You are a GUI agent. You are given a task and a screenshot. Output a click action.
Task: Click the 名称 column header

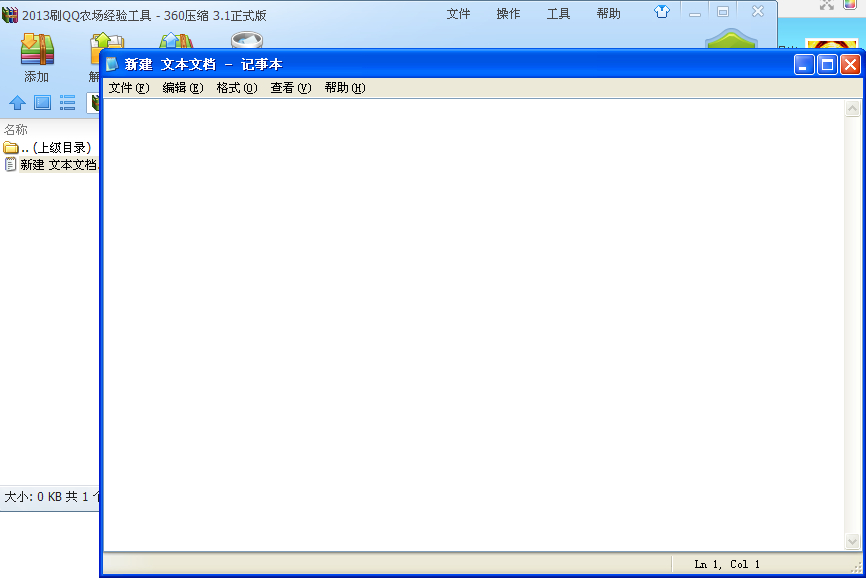16,130
